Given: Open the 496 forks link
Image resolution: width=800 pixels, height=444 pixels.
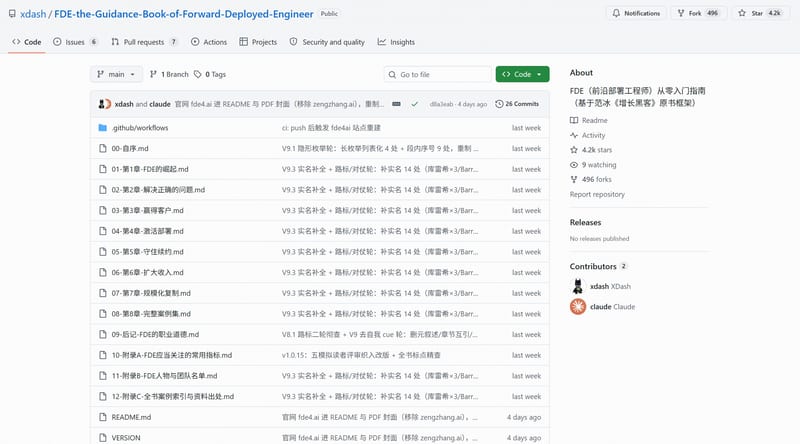Looking at the screenshot, I should pos(591,179).
